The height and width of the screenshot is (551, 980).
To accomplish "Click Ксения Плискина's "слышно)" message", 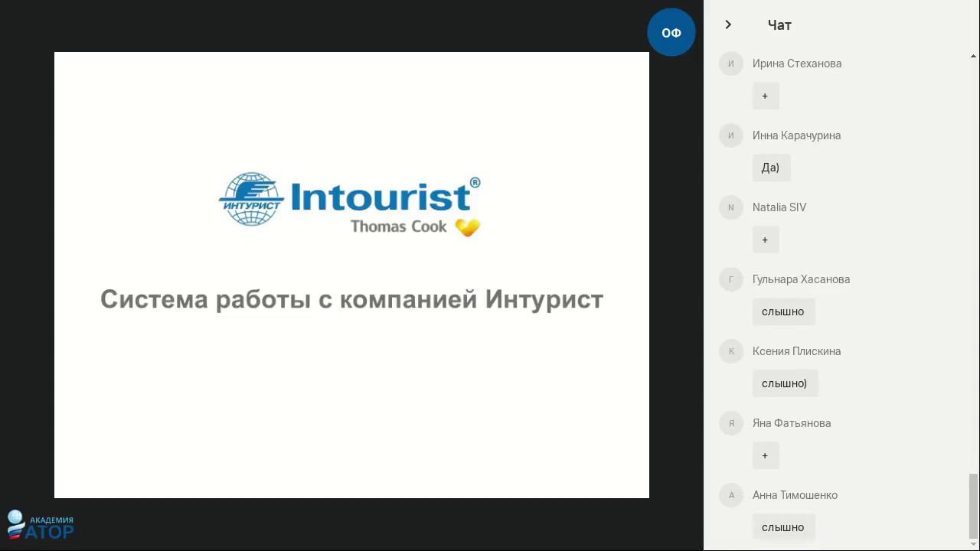I will (785, 383).
